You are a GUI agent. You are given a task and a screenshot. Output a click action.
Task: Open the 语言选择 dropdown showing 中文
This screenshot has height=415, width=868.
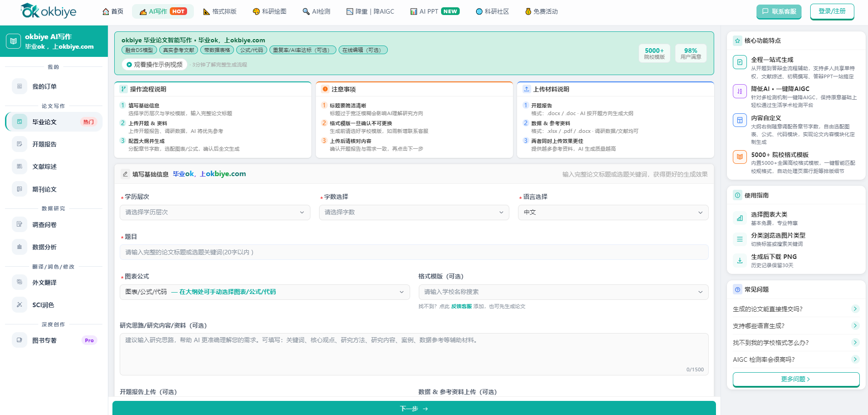point(613,213)
